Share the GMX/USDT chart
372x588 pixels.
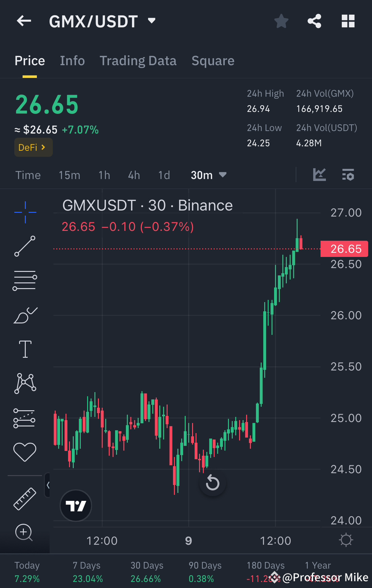point(314,21)
